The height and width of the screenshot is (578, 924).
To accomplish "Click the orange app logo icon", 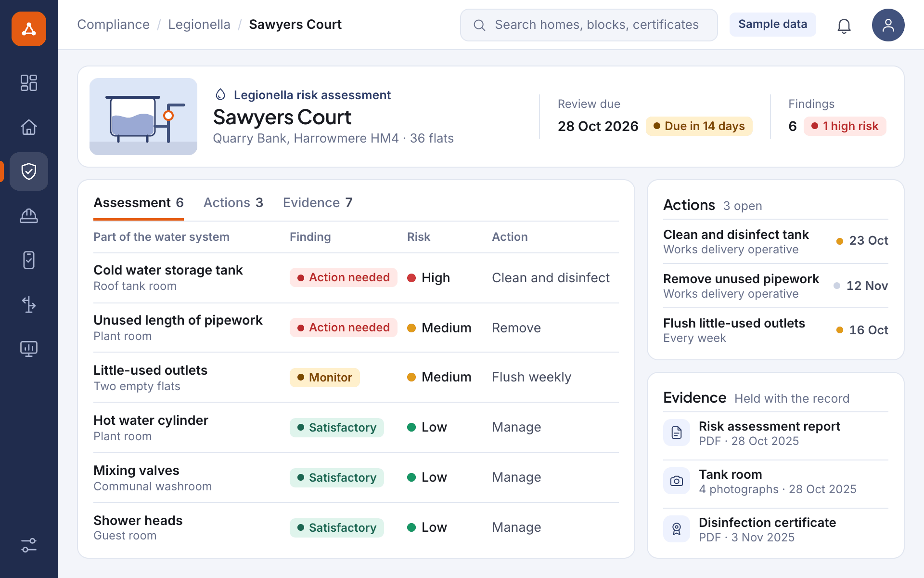I will [29, 29].
